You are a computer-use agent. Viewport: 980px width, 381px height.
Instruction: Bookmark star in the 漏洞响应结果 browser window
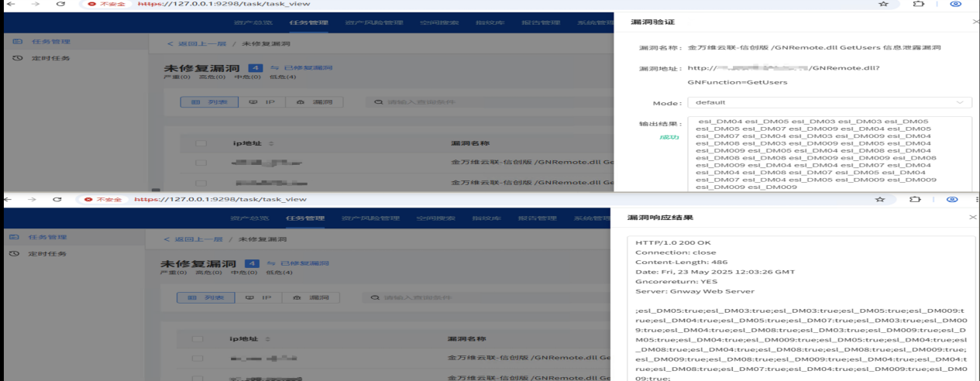click(880, 199)
